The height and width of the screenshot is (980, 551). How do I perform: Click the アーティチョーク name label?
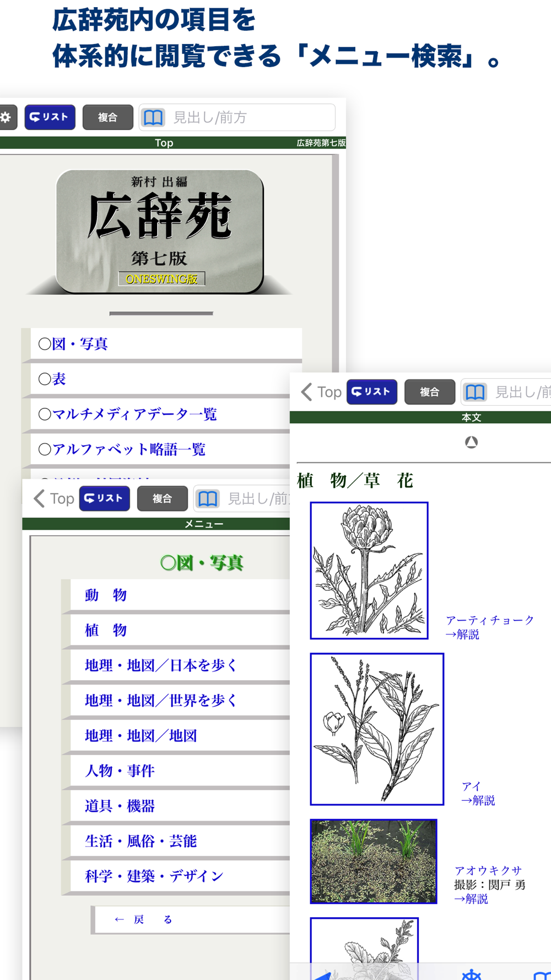click(490, 620)
